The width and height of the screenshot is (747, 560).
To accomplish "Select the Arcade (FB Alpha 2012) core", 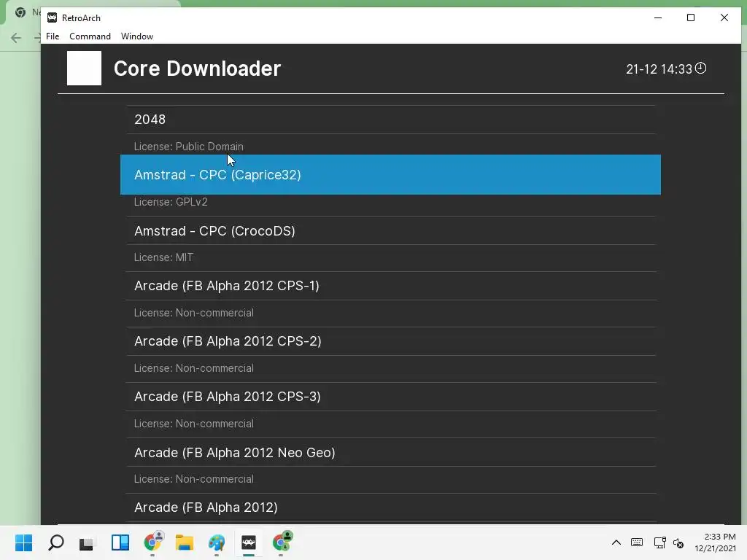I will pyautogui.click(x=391, y=507).
